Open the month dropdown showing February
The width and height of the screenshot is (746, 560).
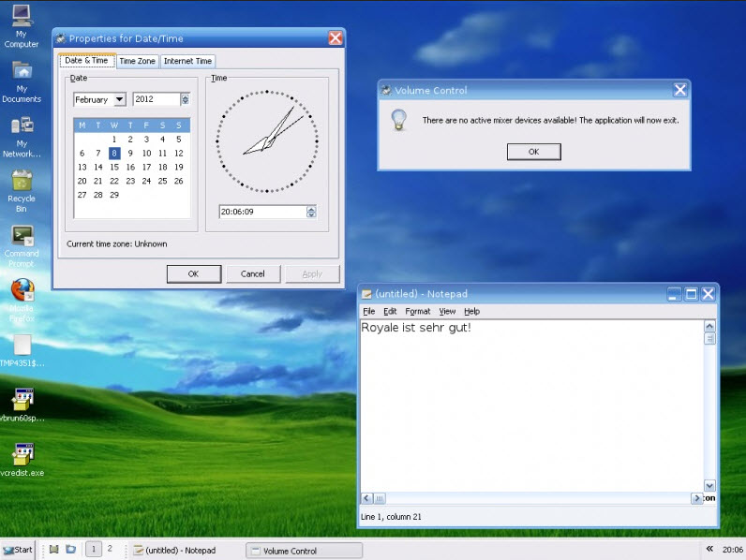[120, 99]
